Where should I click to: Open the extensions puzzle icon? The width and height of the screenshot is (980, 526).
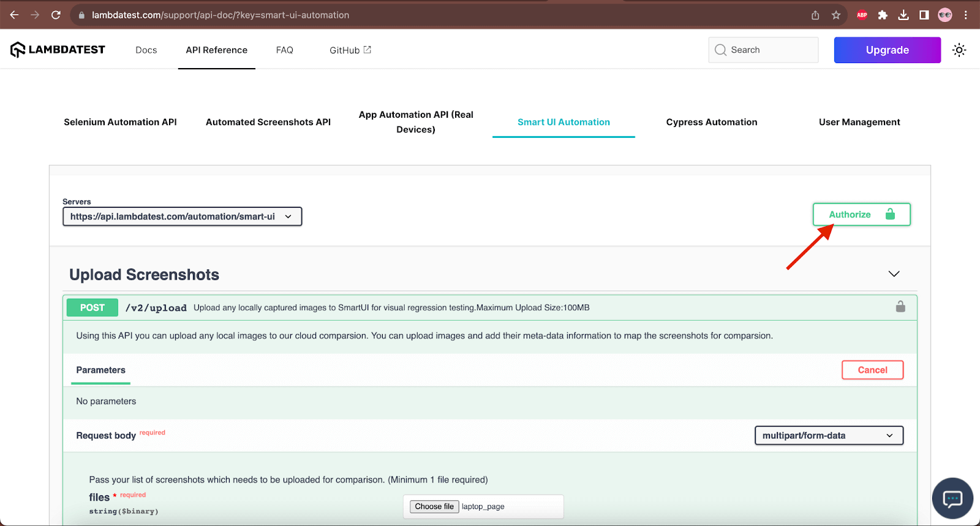pyautogui.click(x=883, y=15)
